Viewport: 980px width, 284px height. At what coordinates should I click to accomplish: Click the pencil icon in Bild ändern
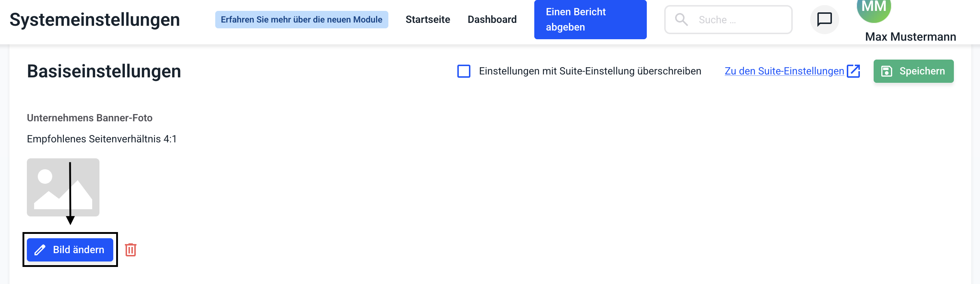coord(40,250)
